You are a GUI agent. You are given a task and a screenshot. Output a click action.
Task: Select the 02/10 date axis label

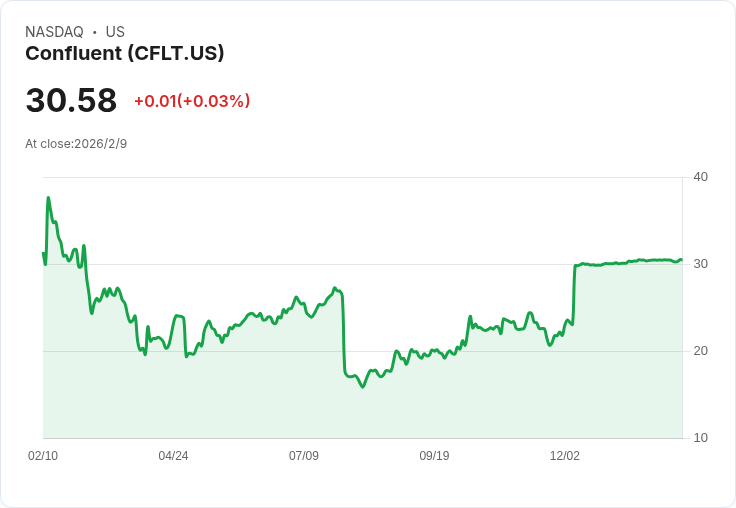pyautogui.click(x=43, y=456)
